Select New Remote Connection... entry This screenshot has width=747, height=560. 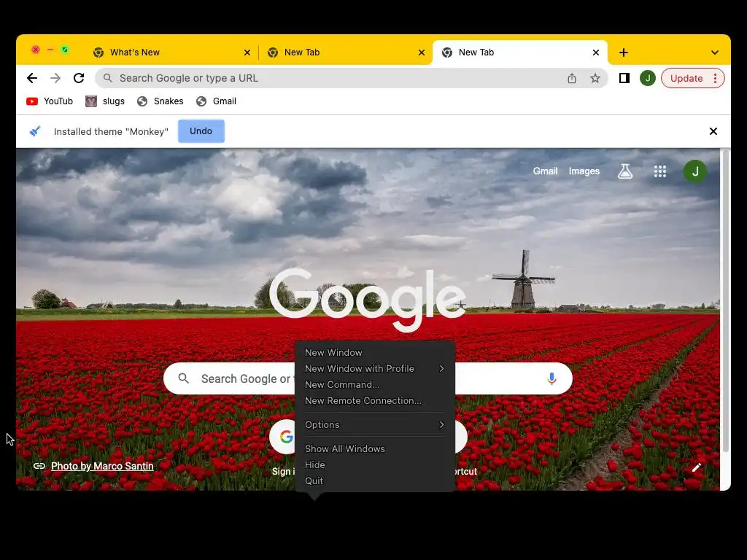tap(375, 401)
